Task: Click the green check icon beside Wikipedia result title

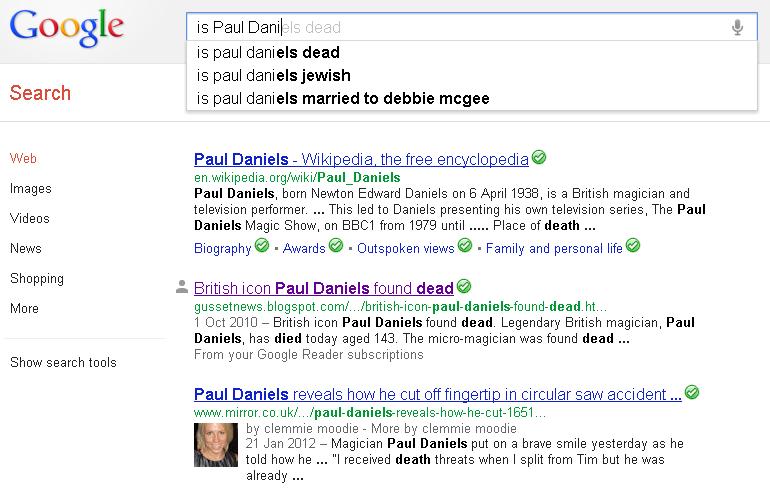Action: tap(539, 157)
